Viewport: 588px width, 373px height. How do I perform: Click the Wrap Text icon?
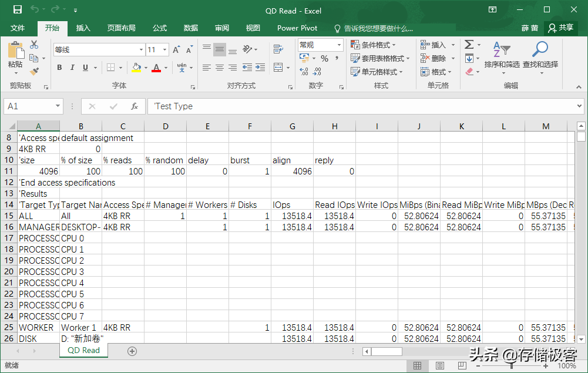pos(278,49)
